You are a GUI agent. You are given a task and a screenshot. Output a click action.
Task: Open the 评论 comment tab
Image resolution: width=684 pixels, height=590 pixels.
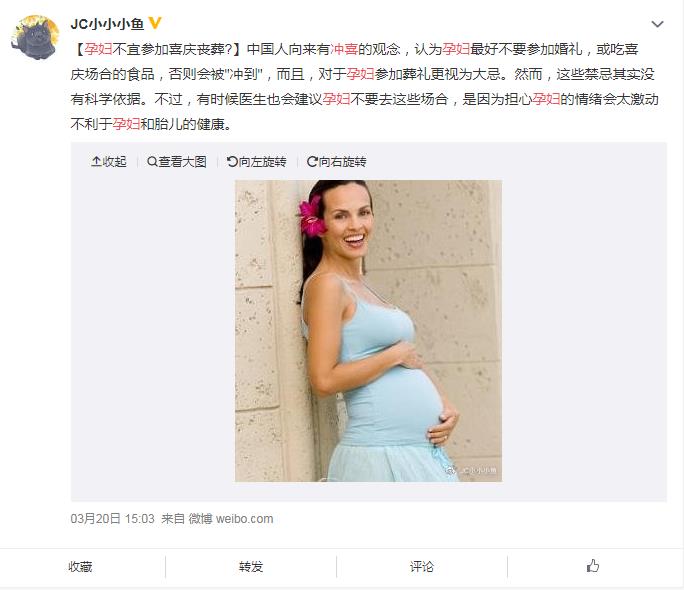coord(422,566)
